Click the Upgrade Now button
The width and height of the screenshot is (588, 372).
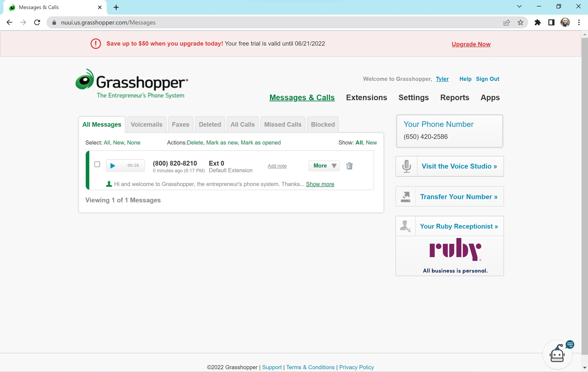[471, 44]
